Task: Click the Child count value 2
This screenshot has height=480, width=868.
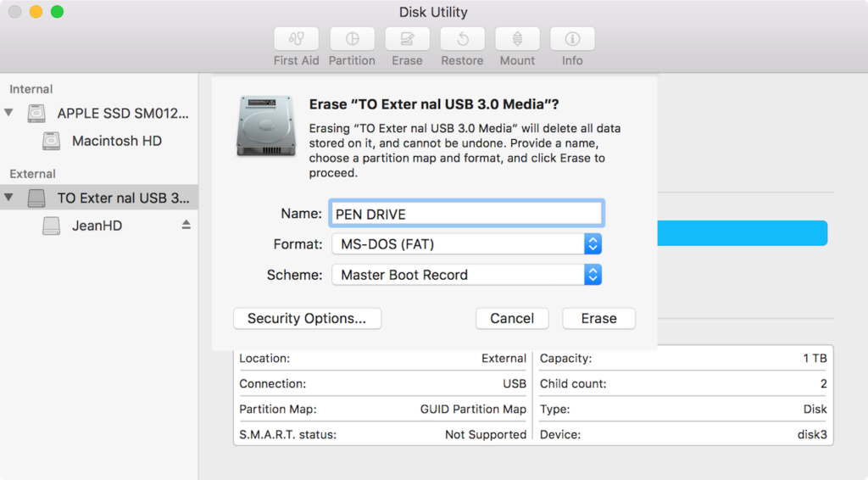Action: click(824, 383)
